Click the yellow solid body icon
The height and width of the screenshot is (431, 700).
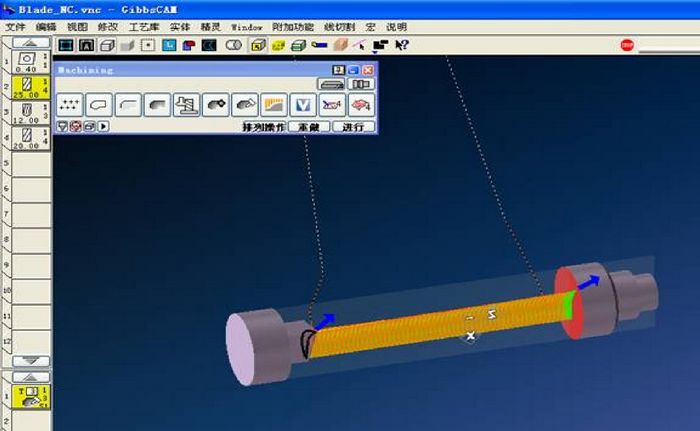point(278,45)
